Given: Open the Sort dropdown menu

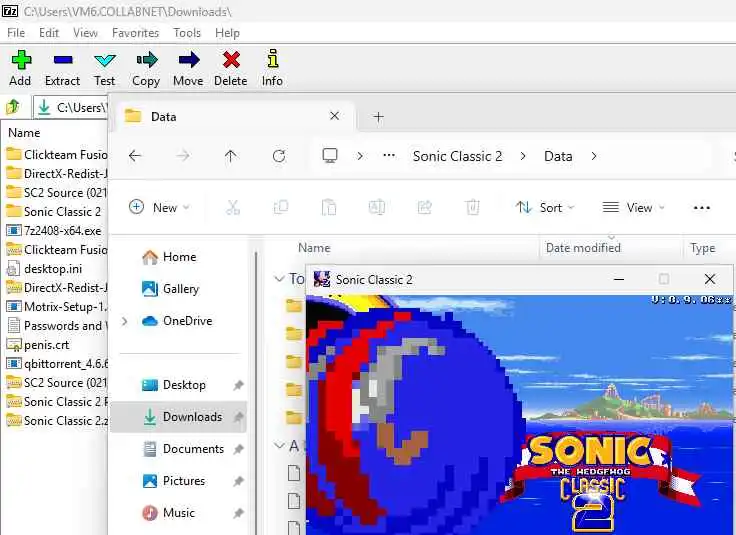Looking at the screenshot, I should [544, 207].
